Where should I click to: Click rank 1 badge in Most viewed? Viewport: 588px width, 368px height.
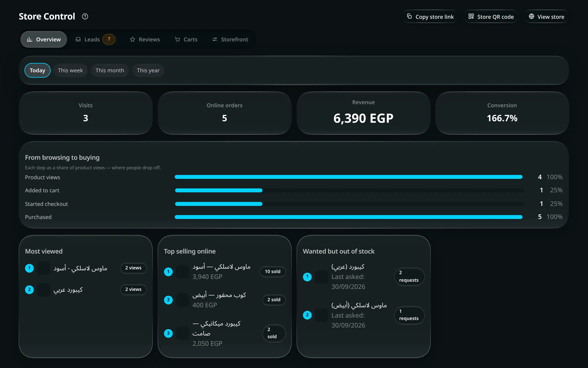[x=29, y=268]
